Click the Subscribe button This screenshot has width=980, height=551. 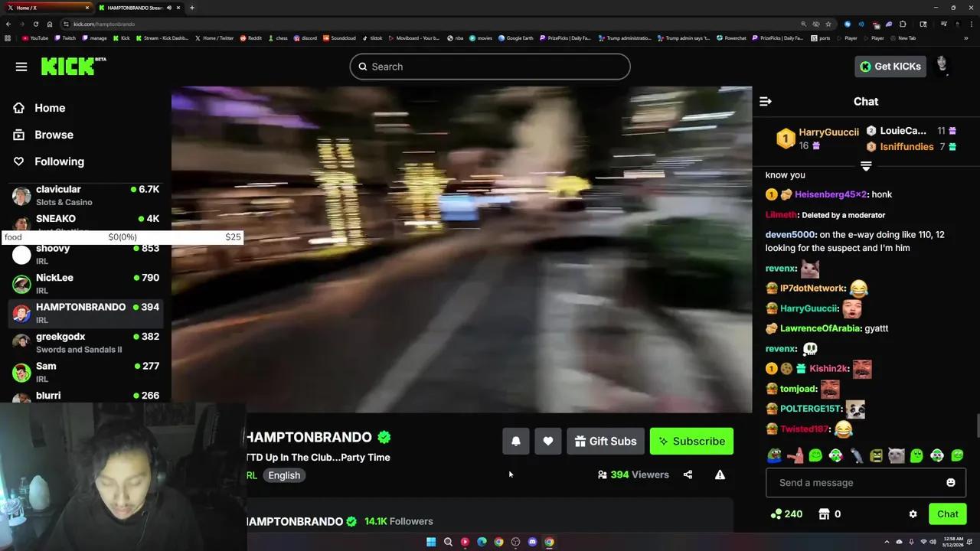tap(692, 442)
